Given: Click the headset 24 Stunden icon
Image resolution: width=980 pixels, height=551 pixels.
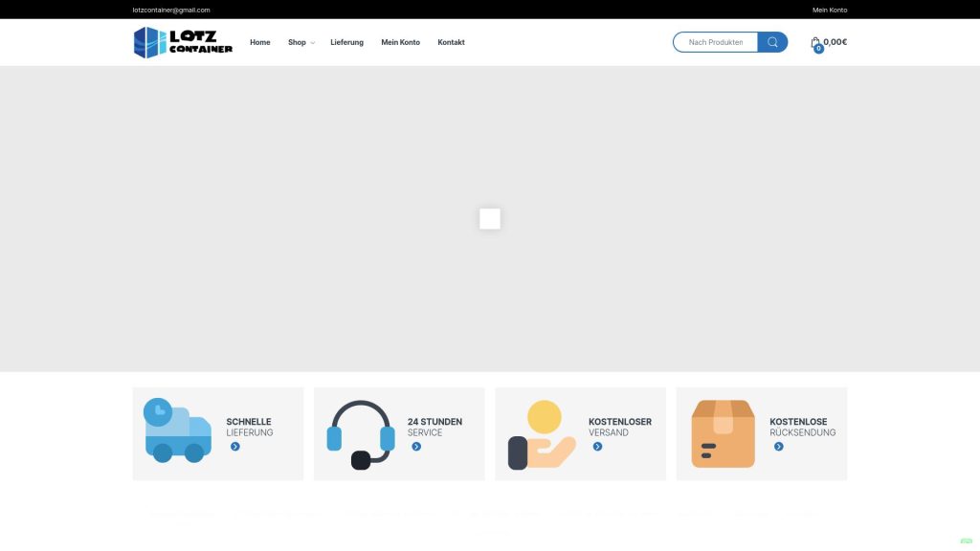Looking at the screenshot, I should (x=360, y=434).
